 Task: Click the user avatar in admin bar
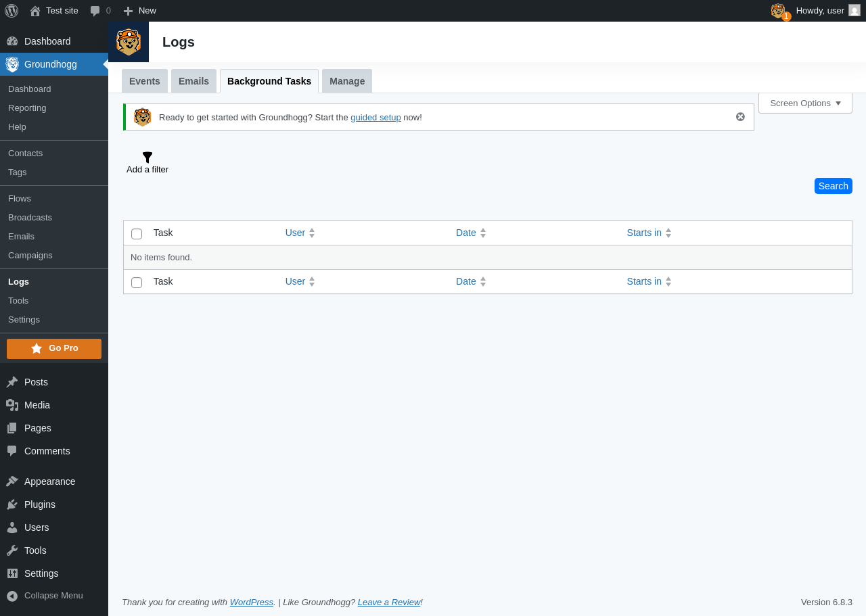click(x=854, y=10)
